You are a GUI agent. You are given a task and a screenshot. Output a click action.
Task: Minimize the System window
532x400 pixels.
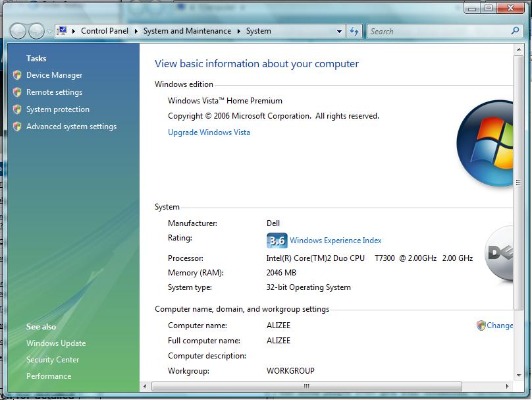pos(472,8)
